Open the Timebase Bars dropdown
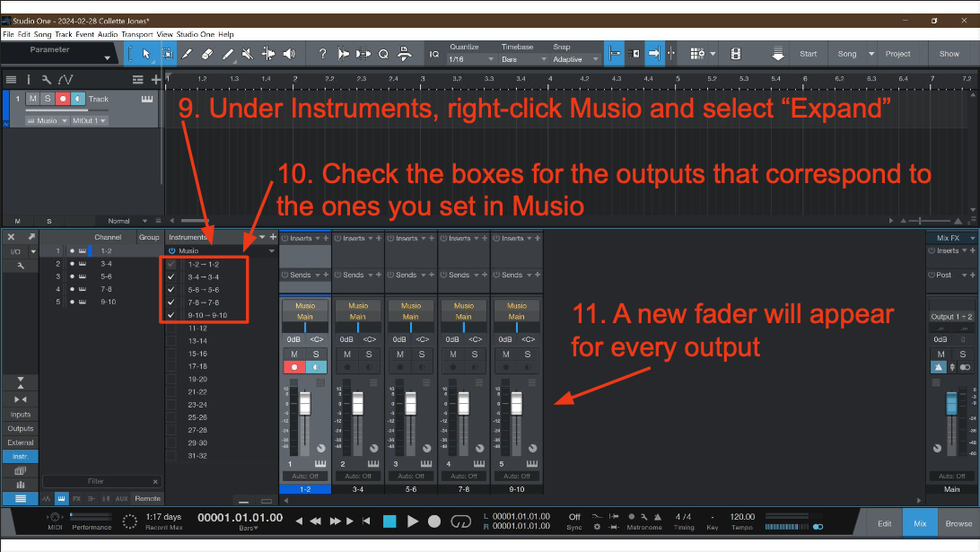This screenshot has height=552, width=980. coord(524,59)
